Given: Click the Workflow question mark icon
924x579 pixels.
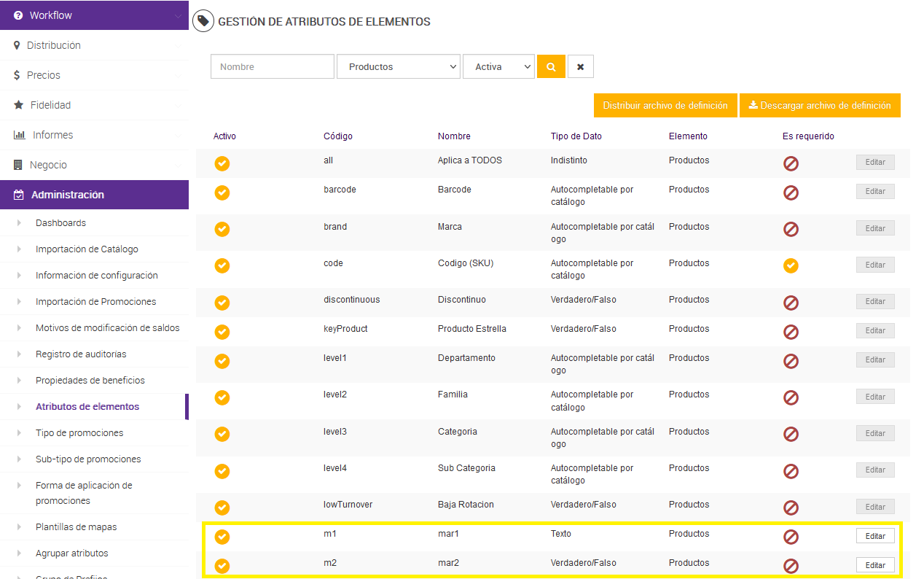Looking at the screenshot, I should (18, 15).
